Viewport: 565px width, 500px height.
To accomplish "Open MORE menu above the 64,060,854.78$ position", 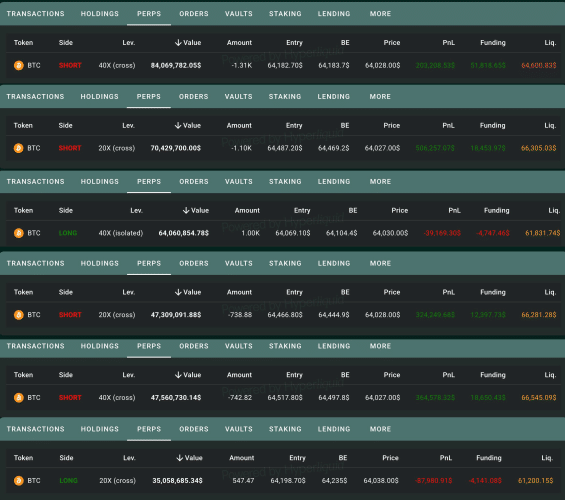I will (x=380, y=182).
